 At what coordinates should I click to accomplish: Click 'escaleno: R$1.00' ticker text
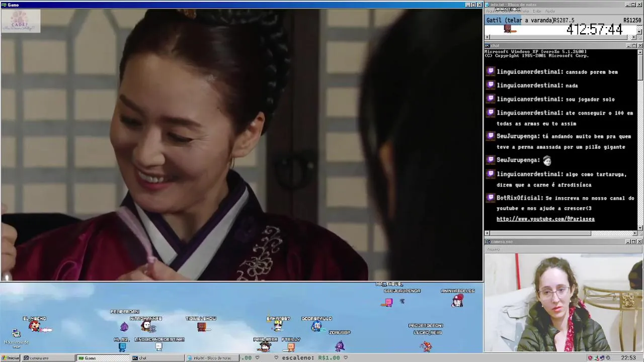(310, 358)
